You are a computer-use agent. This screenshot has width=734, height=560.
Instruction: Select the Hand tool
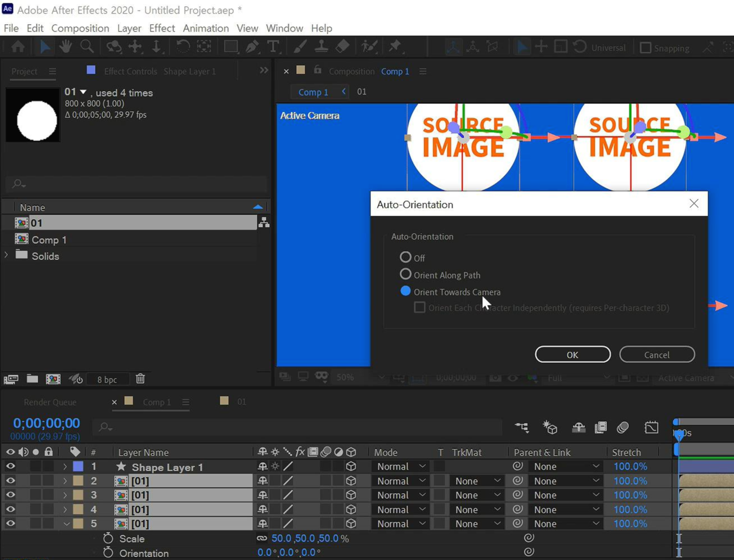click(66, 47)
